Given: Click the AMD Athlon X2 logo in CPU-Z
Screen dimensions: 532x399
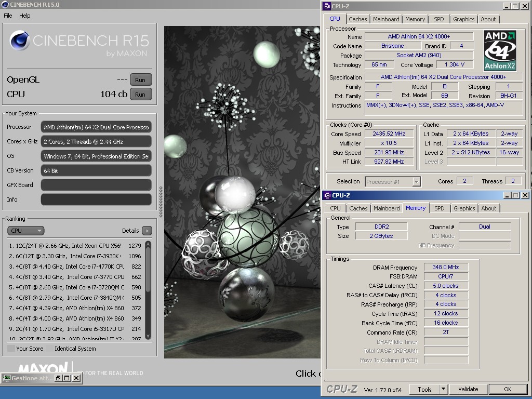Looking at the screenshot, I should (x=500, y=50).
